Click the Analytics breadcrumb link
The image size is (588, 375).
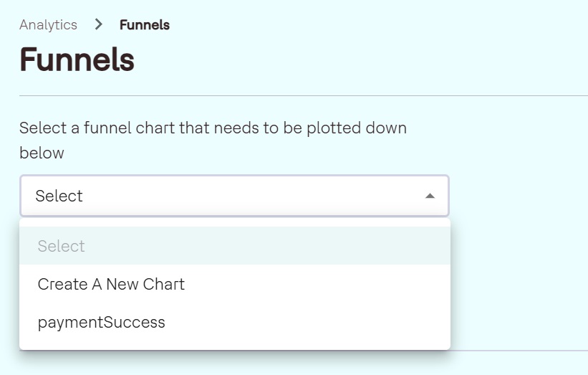tap(48, 25)
